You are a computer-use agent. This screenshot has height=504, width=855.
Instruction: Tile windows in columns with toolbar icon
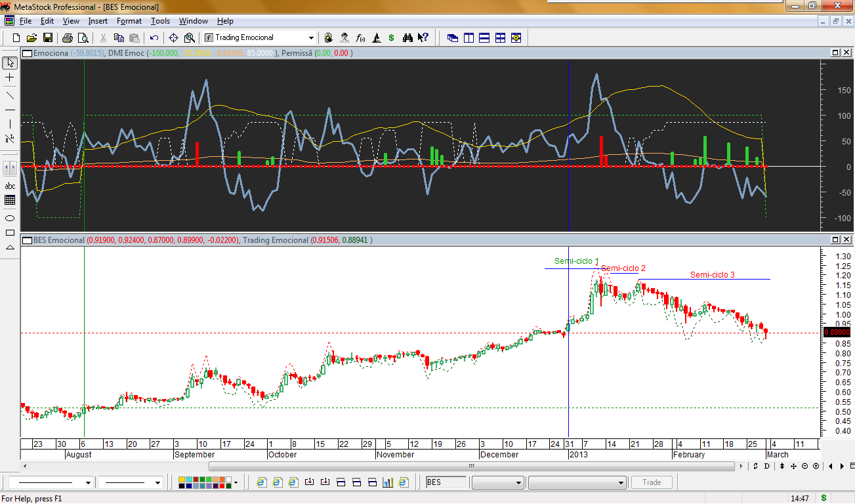[x=469, y=37]
